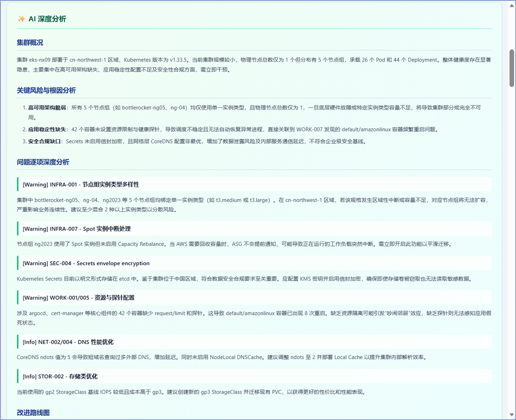Select the SEC-004 Secrets envelope encryption card

(x=254, y=263)
